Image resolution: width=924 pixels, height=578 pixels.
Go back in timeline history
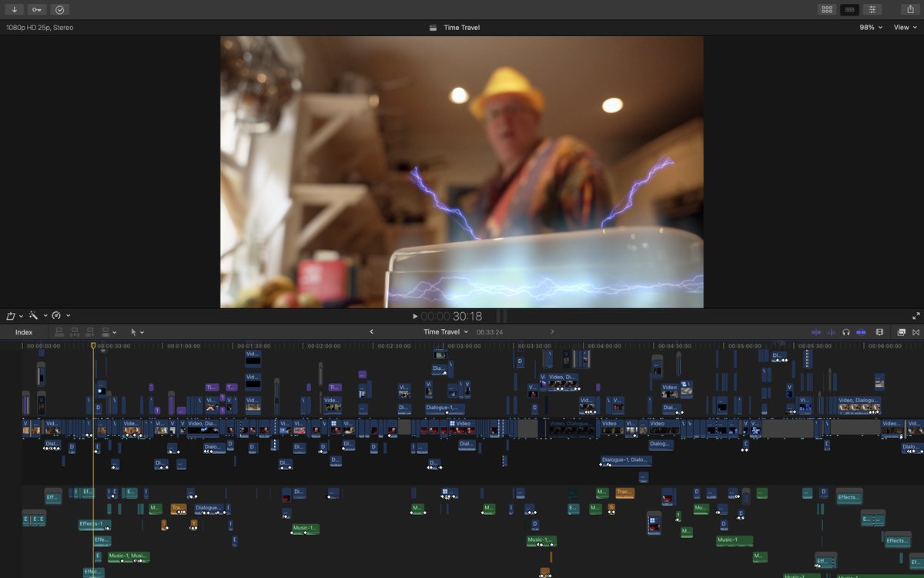(x=371, y=332)
